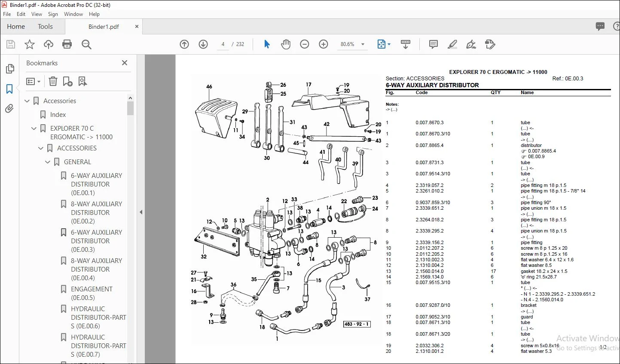Click the scrolling mode keyboard icon
Screen dimensions: 620x364
(x=405, y=44)
